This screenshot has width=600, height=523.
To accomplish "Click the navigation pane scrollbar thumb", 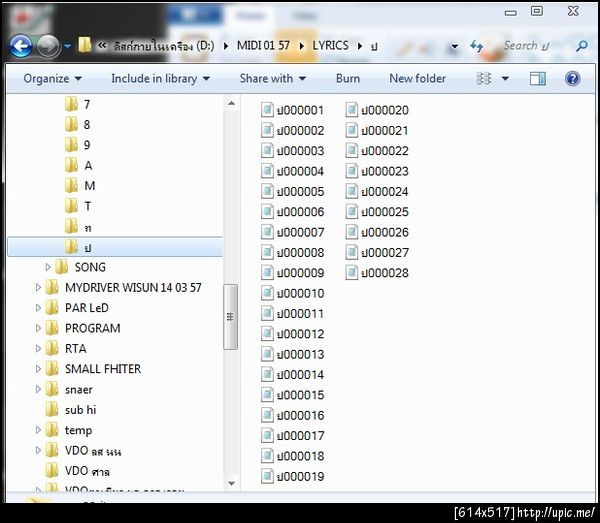I will 230,317.
